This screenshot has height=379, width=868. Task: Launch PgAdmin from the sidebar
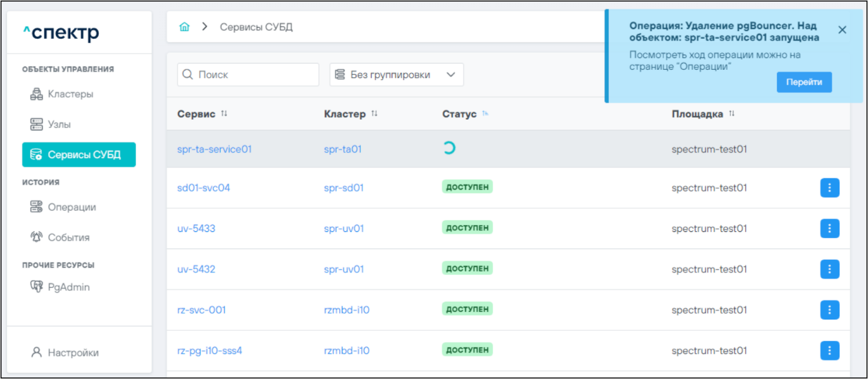pyautogui.click(x=68, y=287)
